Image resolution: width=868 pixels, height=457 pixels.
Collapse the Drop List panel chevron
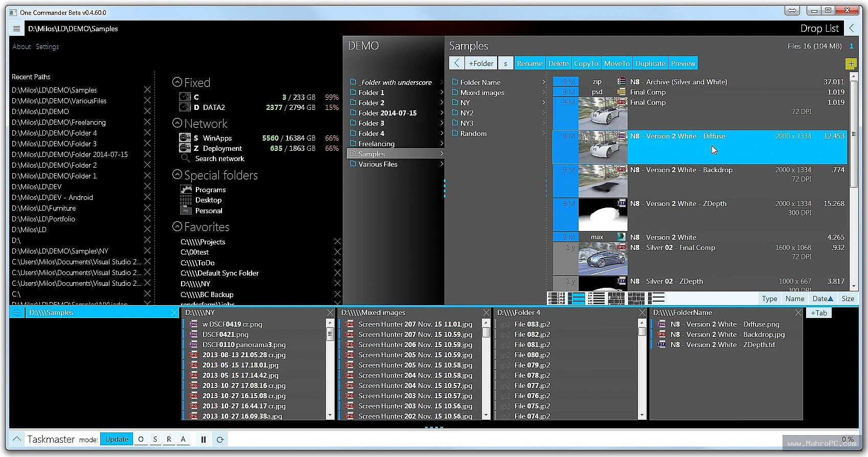click(x=852, y=29)
